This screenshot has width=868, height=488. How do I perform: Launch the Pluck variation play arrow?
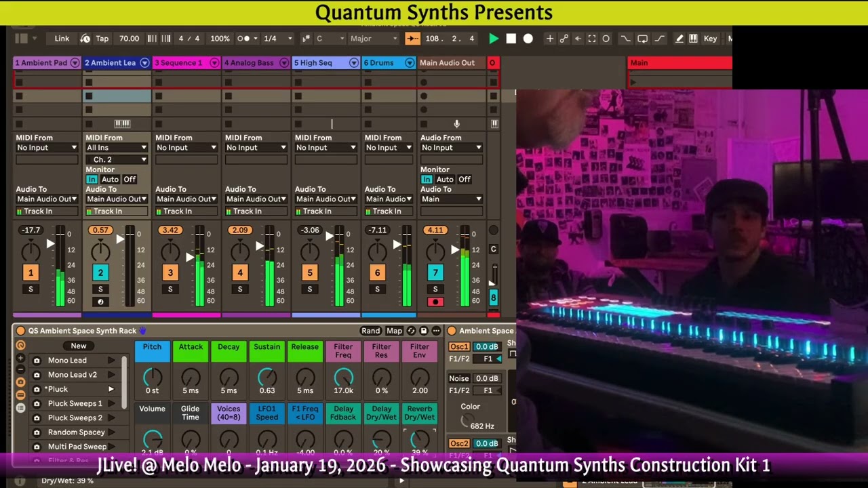[111, 389]
